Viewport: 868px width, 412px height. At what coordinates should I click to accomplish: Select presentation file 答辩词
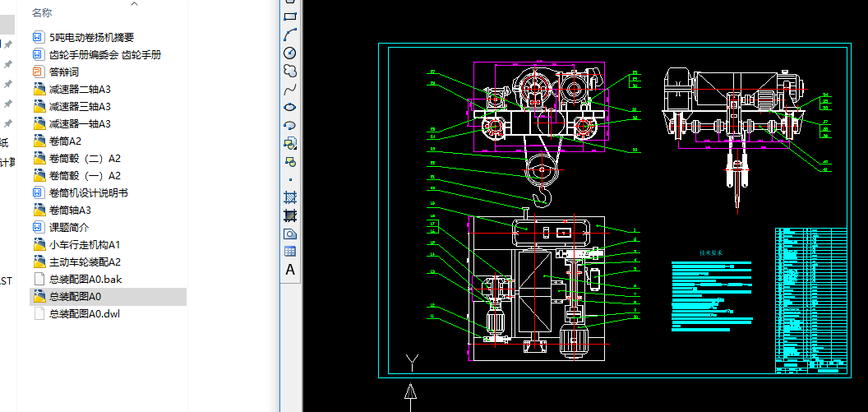pos(55,72)
